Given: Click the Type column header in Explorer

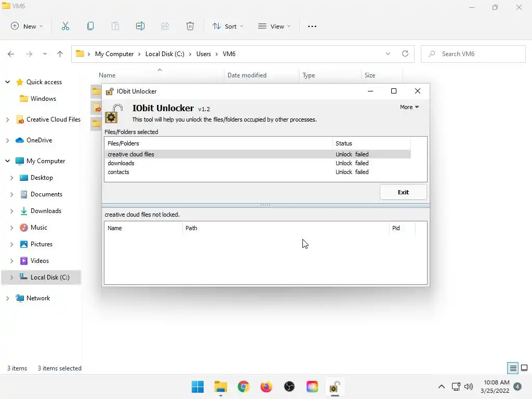Looking at the screenshot, I should (330, 75).
